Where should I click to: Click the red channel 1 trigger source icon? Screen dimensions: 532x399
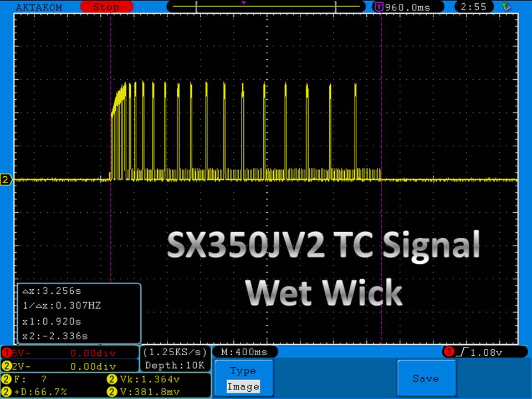click(x=447, y=352)
